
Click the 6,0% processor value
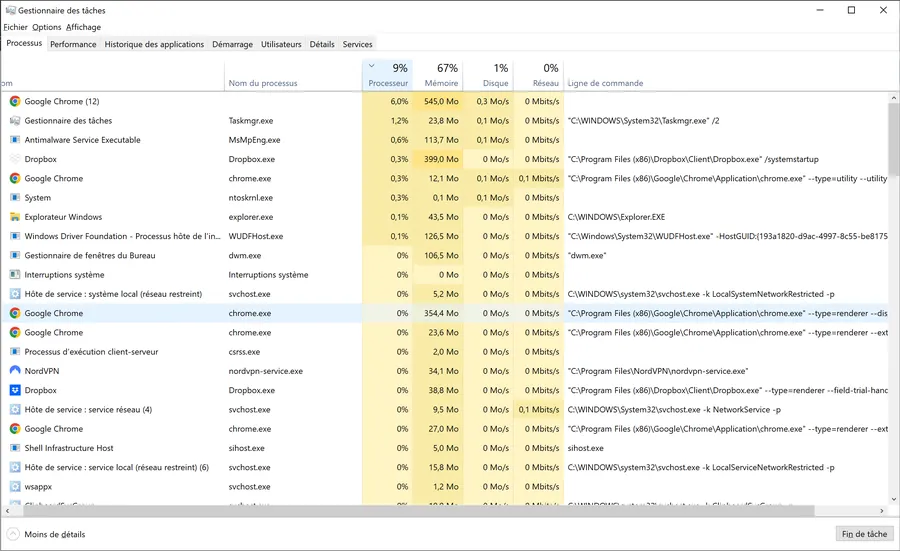[x=399, y=101]
